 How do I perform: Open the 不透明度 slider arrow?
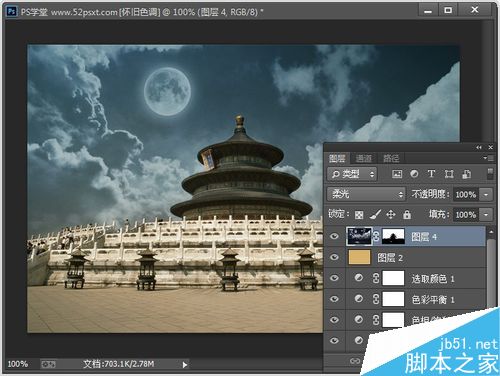486,194
